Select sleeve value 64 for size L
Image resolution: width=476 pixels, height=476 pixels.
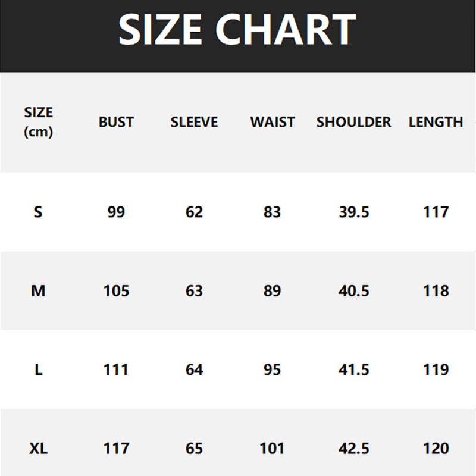[x=194, y=369]
